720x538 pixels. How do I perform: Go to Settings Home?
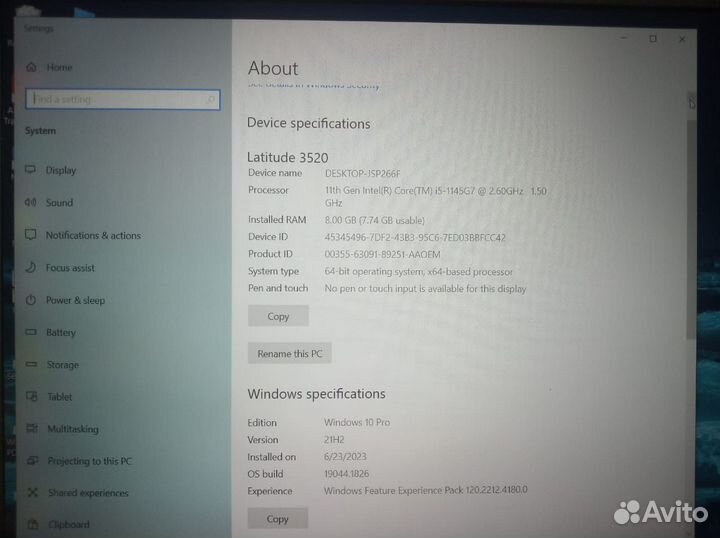click(59, 67)
